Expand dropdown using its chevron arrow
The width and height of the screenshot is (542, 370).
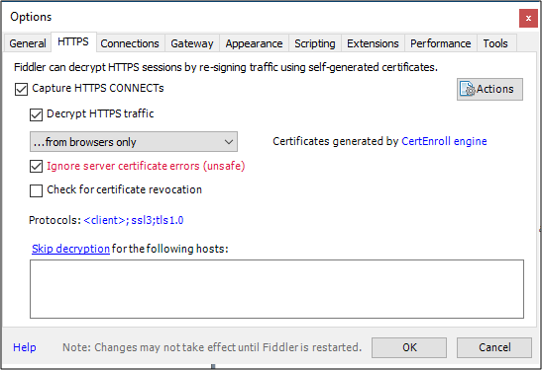click(x=228, y=142)
